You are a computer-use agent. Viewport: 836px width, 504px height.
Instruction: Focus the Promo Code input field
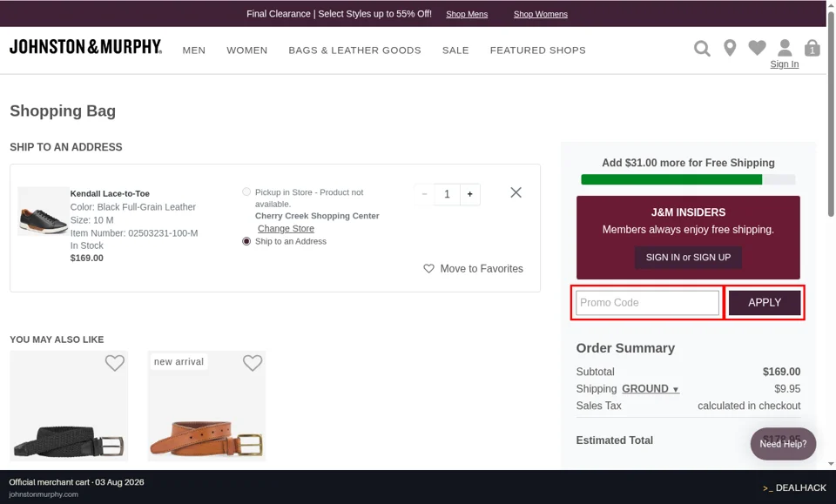[x=647, y=303]
